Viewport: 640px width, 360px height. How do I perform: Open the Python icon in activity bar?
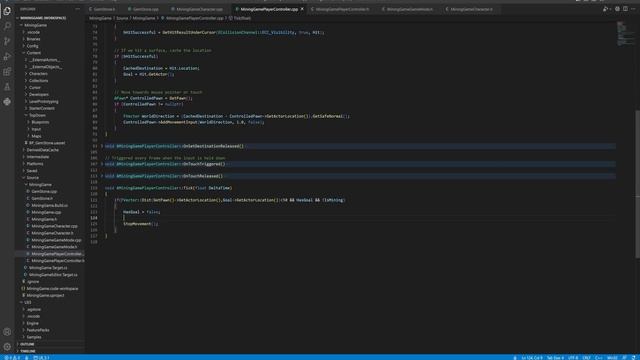click(x=7, y=102)
